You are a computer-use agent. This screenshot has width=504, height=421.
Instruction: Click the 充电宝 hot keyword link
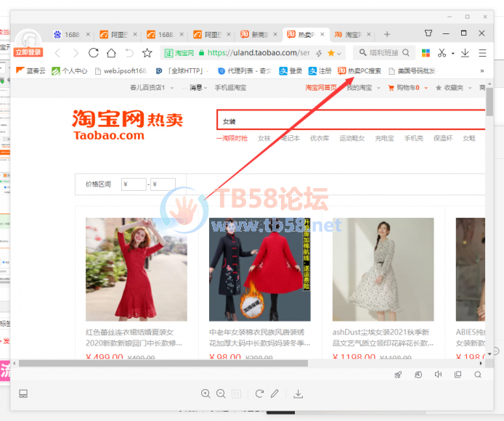[x=384, y=138]
